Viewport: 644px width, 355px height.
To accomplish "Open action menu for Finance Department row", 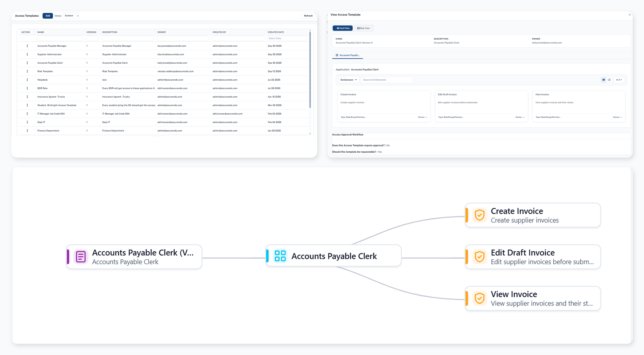I will click(27, 131).
